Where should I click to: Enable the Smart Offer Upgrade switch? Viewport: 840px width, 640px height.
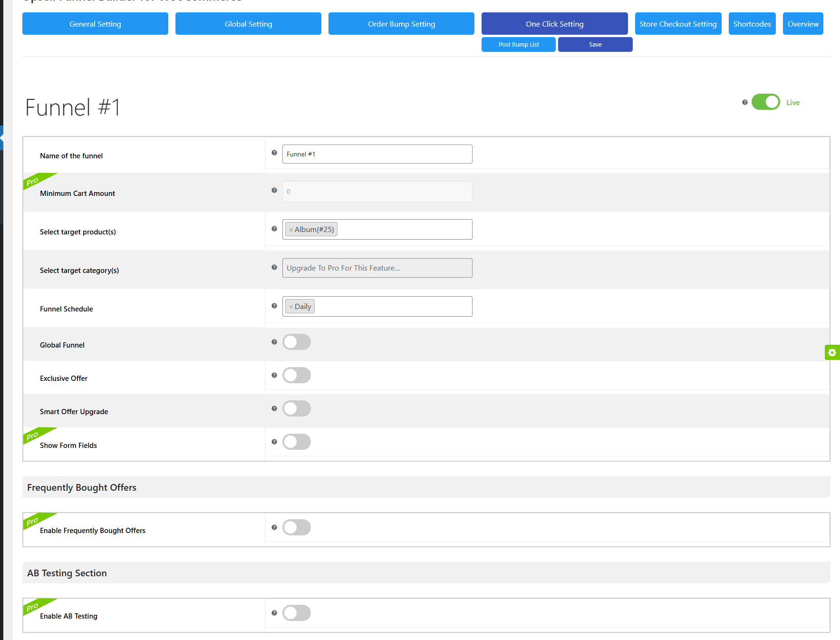[x=297, y=408]
